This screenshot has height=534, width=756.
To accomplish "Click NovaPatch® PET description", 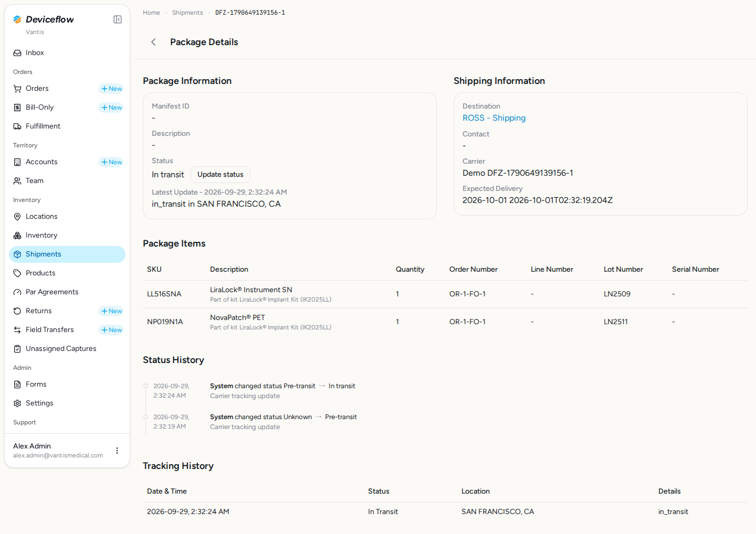I will click(x=237, y=317).
